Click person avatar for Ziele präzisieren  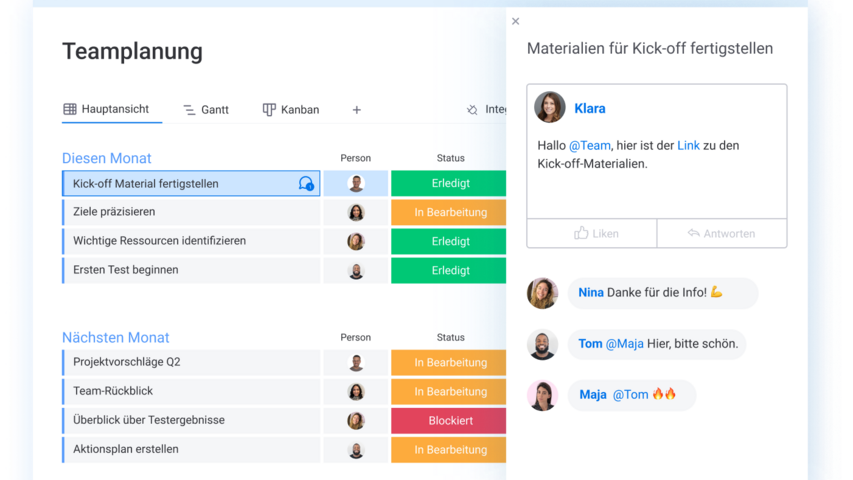click(x=356, y=213)
